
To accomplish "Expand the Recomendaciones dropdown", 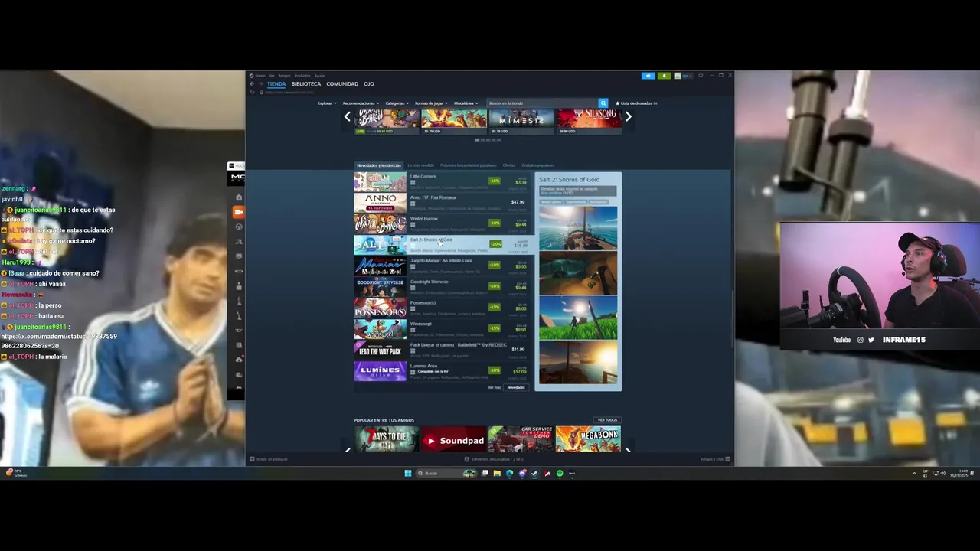I will (361, 103).
